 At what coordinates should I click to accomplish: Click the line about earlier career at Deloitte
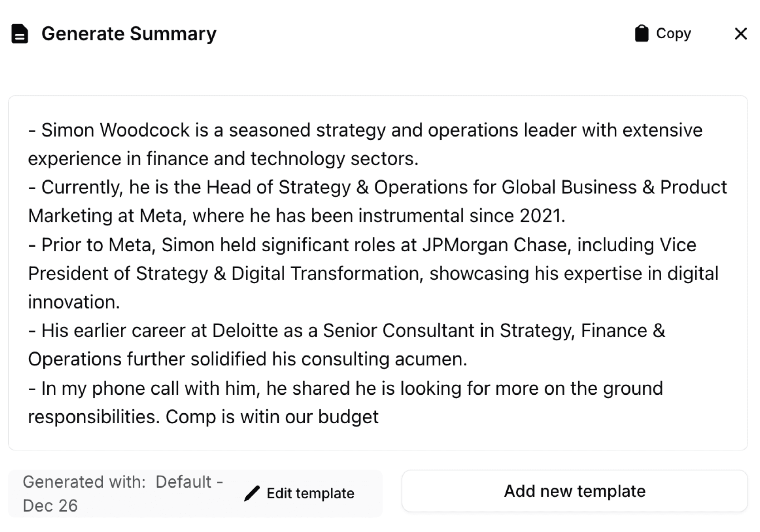click(346, 330)
